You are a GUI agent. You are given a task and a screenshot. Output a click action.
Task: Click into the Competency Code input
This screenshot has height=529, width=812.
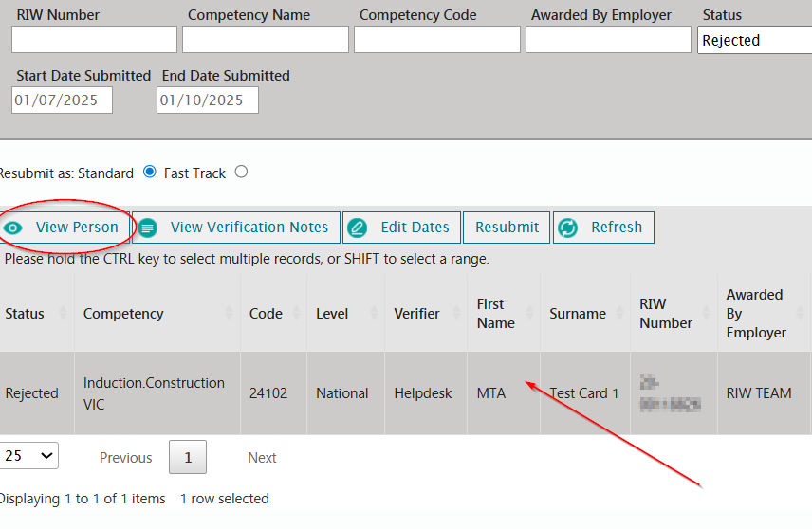click(436, 40)
